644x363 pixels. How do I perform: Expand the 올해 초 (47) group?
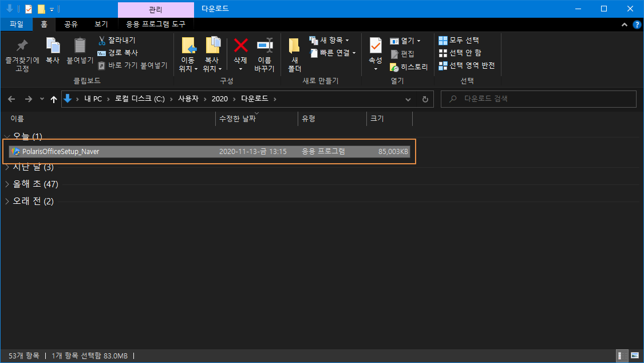(7, 184)
